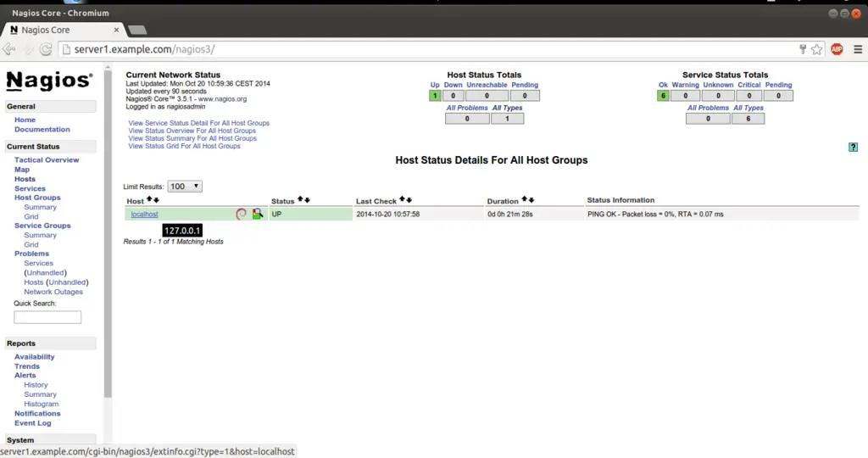This screenshot has height=458, width=868.
Task: Open Alerts Histogram link
Action: pos(41,404)
